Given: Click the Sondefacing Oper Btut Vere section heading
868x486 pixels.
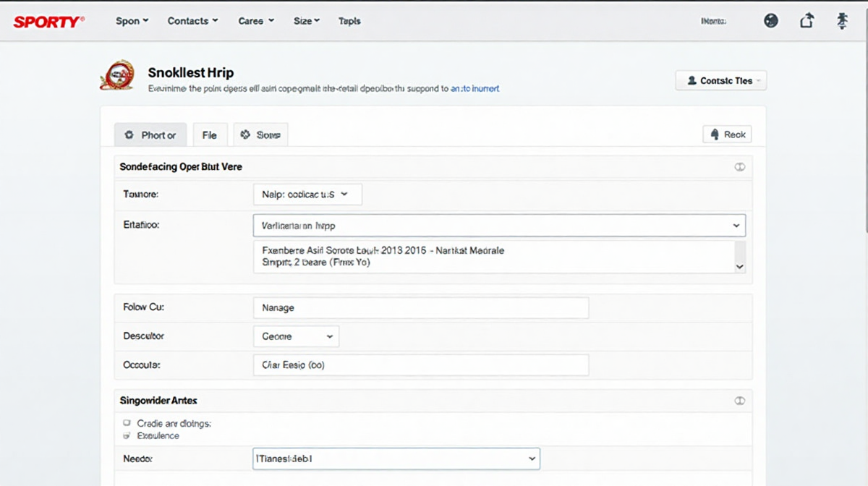Looking at the screenshot, I should pos(181,166).
